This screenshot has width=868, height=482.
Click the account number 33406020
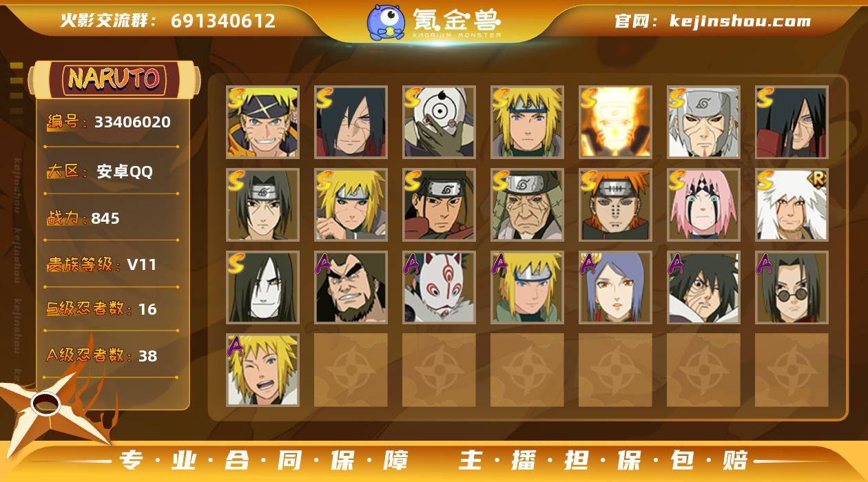pyautogui.click(x=132, y=123)
